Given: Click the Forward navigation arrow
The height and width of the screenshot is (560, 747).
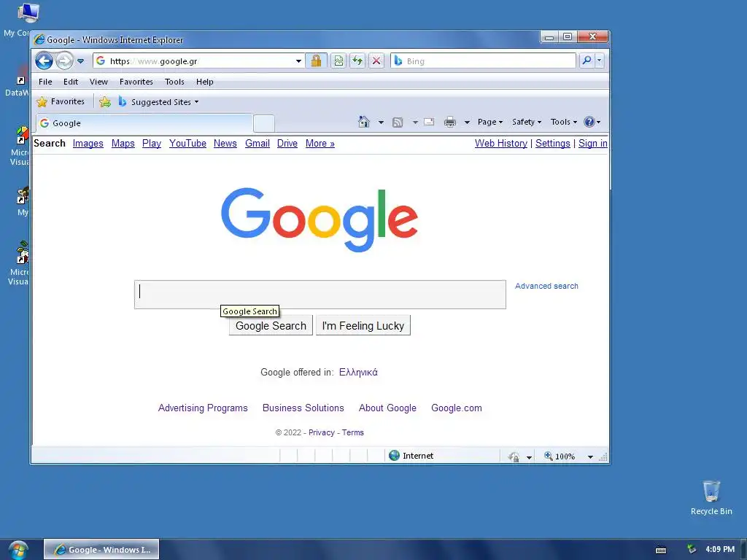Looking at the screenshot, I should click(64, 61).
